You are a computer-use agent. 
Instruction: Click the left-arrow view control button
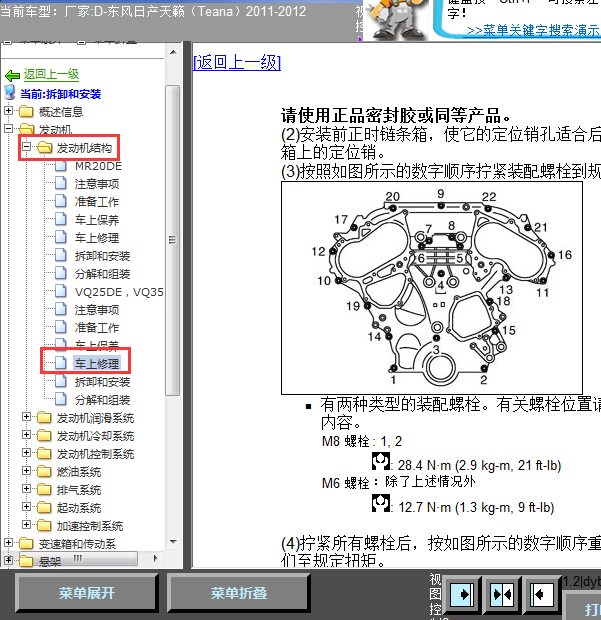pos(542,595)
